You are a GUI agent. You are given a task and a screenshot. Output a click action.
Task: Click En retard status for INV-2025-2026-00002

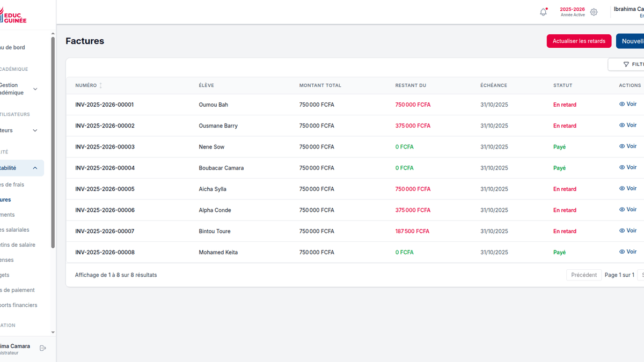coord(565,126)
